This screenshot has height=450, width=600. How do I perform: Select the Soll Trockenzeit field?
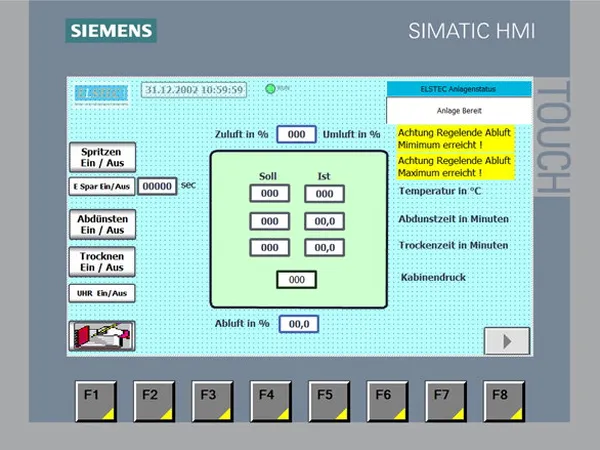270,248
